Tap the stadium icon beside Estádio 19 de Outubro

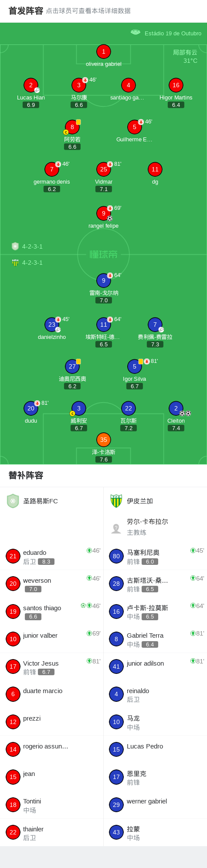(x=136, y=32)
